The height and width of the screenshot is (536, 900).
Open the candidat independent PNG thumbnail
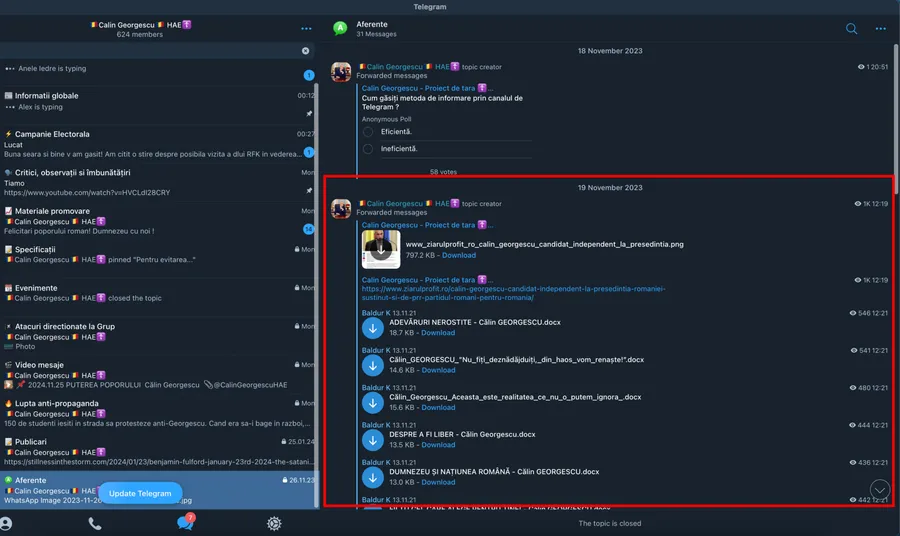pos(381,249)
